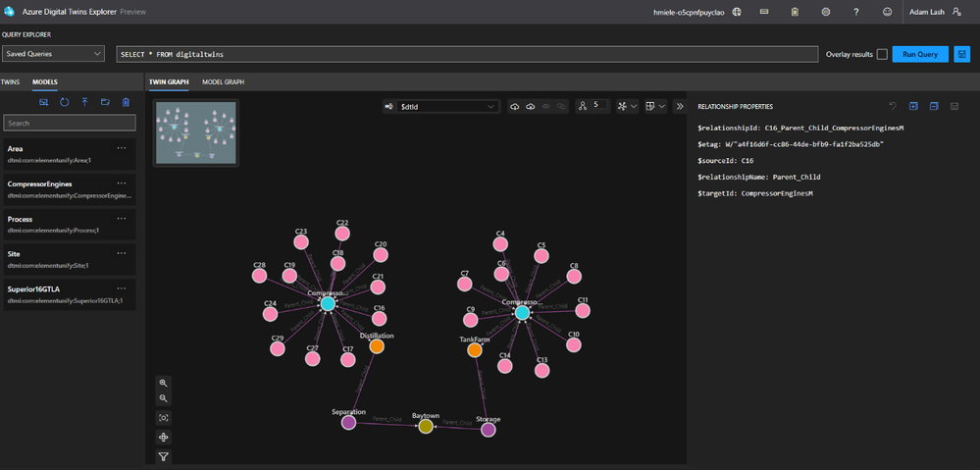
Task: Open the CompressorEngines model options menu
Action: pyautogui.click(x=122, y=183)
